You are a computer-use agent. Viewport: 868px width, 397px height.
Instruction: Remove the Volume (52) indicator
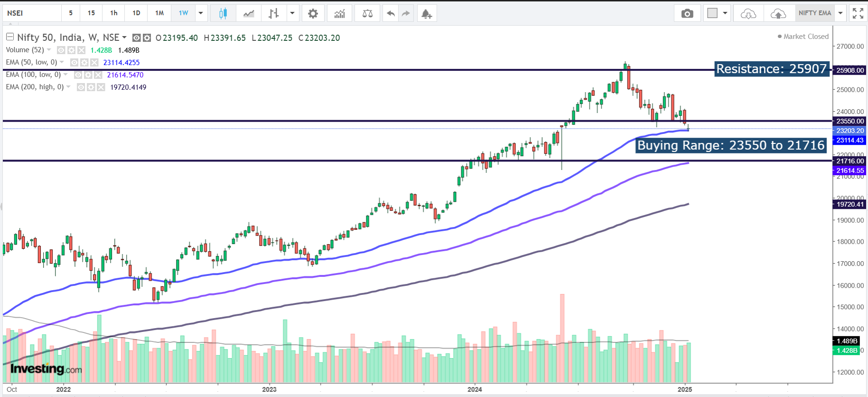[82, 50]
